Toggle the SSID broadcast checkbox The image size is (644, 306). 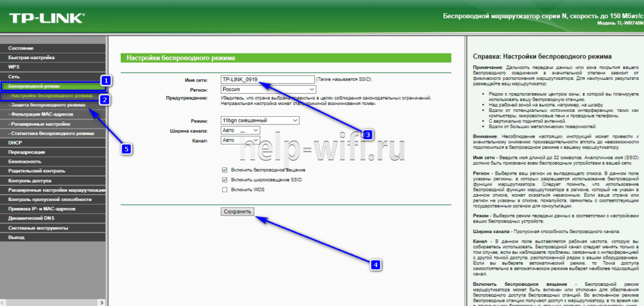pos(225,180)
